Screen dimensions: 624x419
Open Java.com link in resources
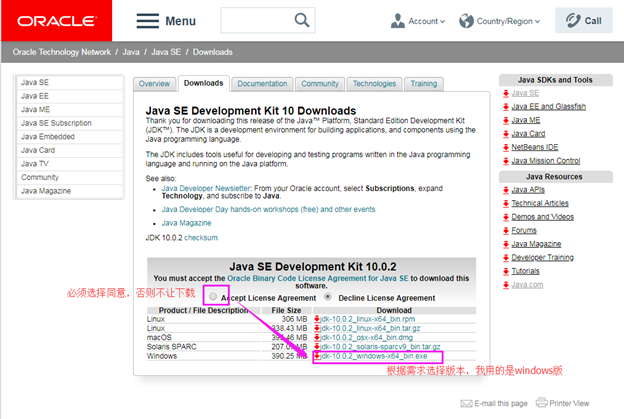pos(527,285)
